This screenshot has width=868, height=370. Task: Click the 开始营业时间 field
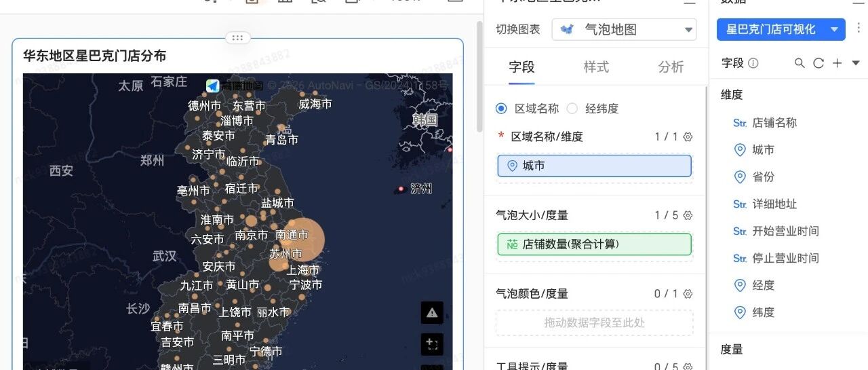point(786,232)
